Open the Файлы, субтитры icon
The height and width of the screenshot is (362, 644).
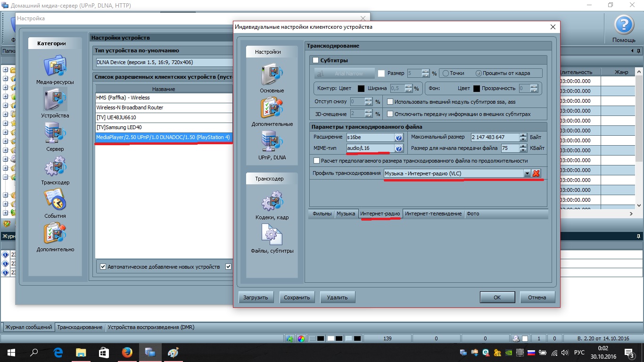pos(272,236)
